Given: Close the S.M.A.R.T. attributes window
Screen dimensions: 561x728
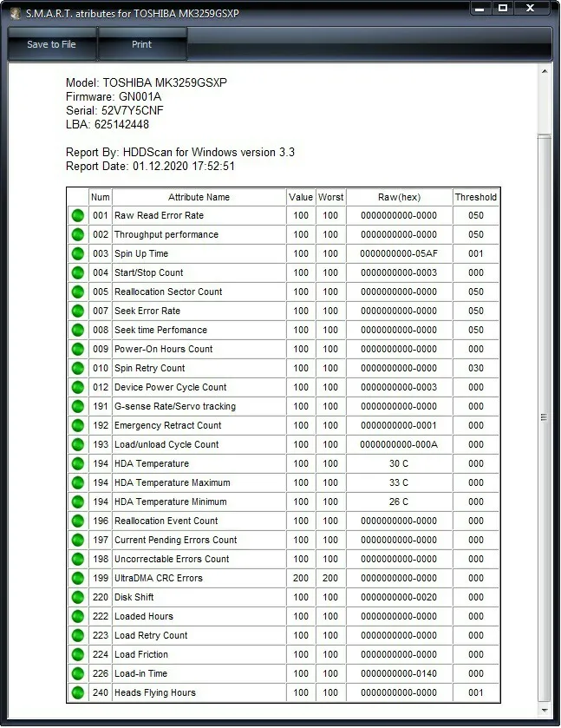Looking at the screenshot, I should (x=531, y=8).
